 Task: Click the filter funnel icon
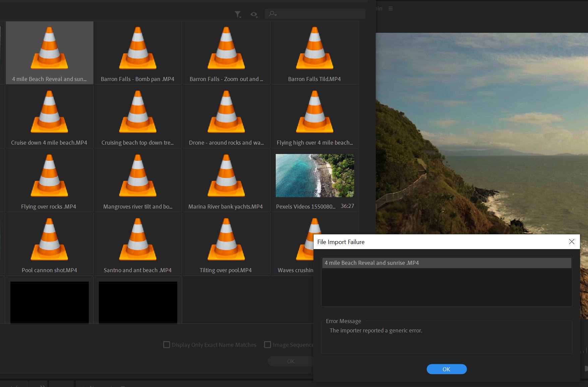point(238,14)
